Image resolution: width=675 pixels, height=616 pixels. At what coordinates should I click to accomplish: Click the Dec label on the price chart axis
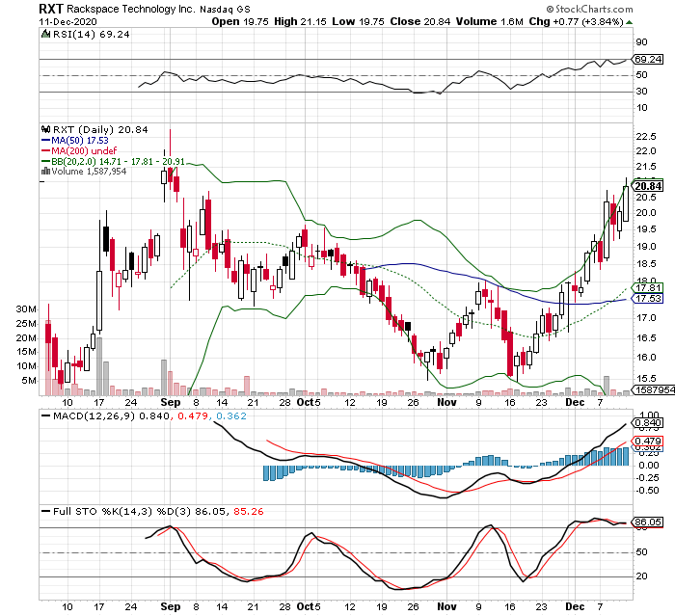[x=575, y=402]
